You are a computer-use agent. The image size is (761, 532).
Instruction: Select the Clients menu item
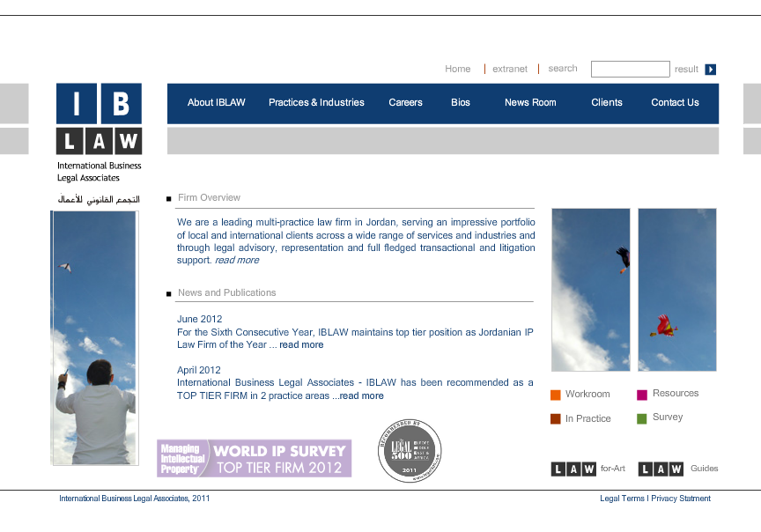(607, 102)
